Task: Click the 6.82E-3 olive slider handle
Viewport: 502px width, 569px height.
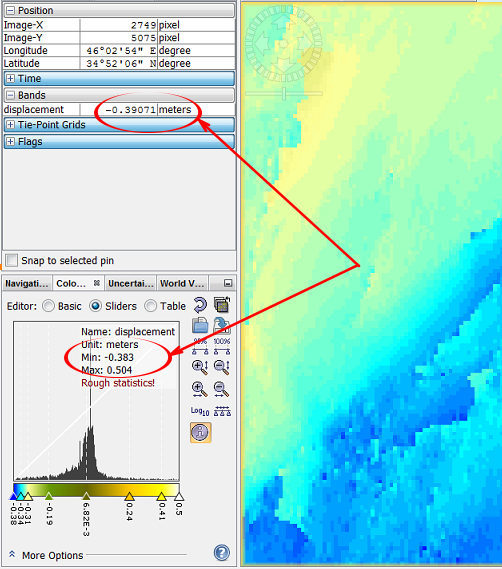Action: pos(86,496)
